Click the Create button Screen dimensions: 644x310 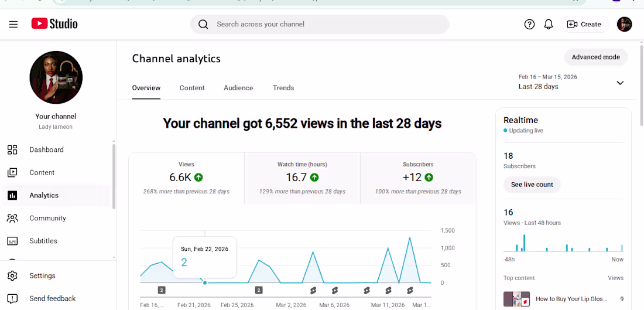click(x=584, y=24)
